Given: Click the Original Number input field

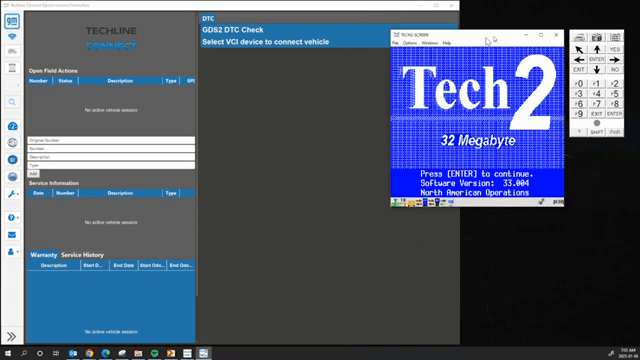Looking at the screenshot, I should tap(111, 140).
